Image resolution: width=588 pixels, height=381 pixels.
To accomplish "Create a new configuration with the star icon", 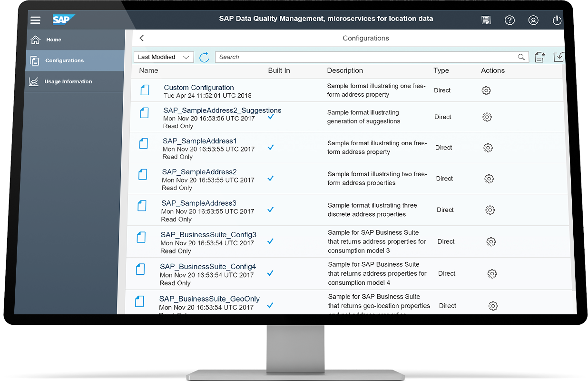I will pos(539,57).
